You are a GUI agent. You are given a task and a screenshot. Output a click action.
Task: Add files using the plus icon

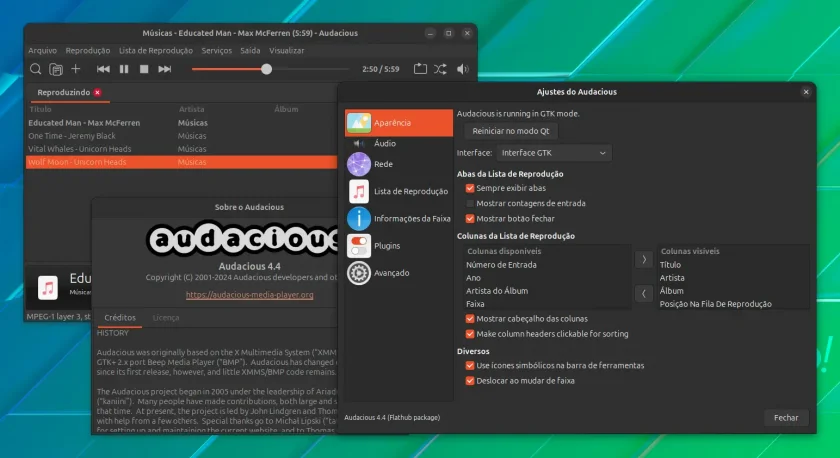click(x=76, y=69)
